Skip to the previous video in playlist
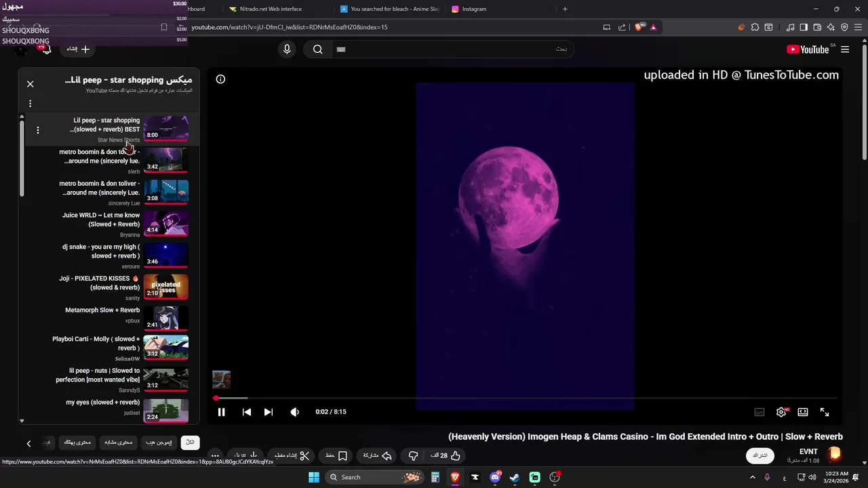Viewport: 868px width, 488px height. [x=247, y=412]
